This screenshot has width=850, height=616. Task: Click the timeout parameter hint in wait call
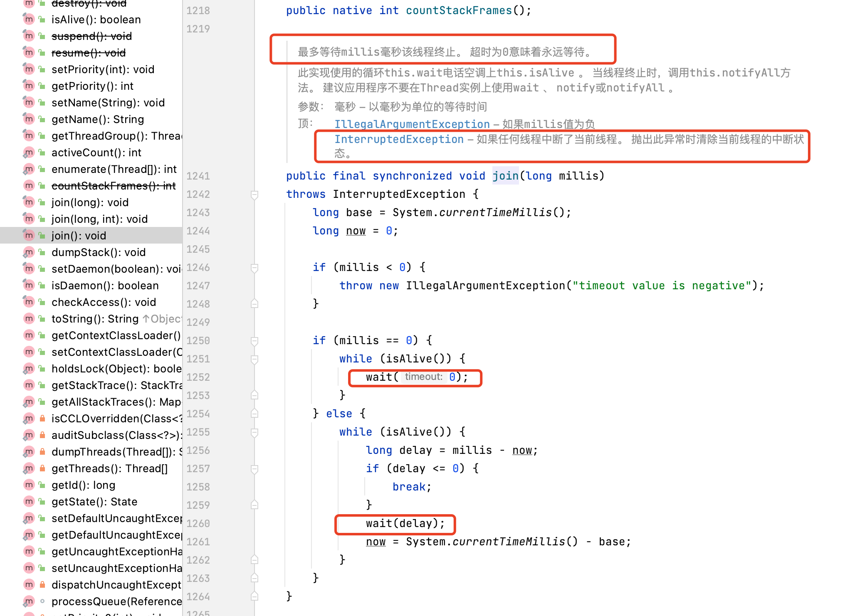423,377
